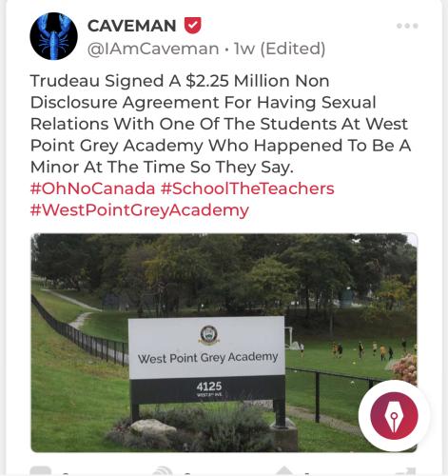
Task: Follow the #OhNoCanada hashtag
Action: pyautogui.click(x=92, y=188)
